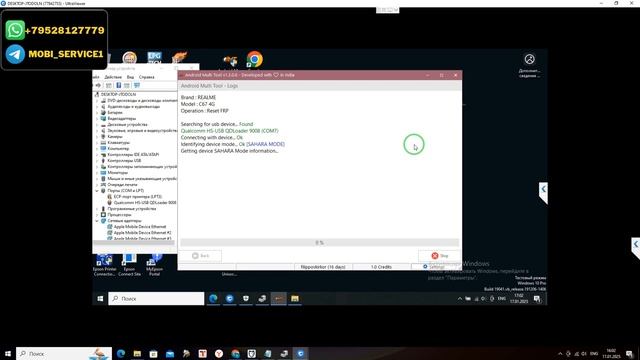Click File Explorer on the local taskbar
The height and width of the screenshot is (360, 640).
(x=137, y=353)
